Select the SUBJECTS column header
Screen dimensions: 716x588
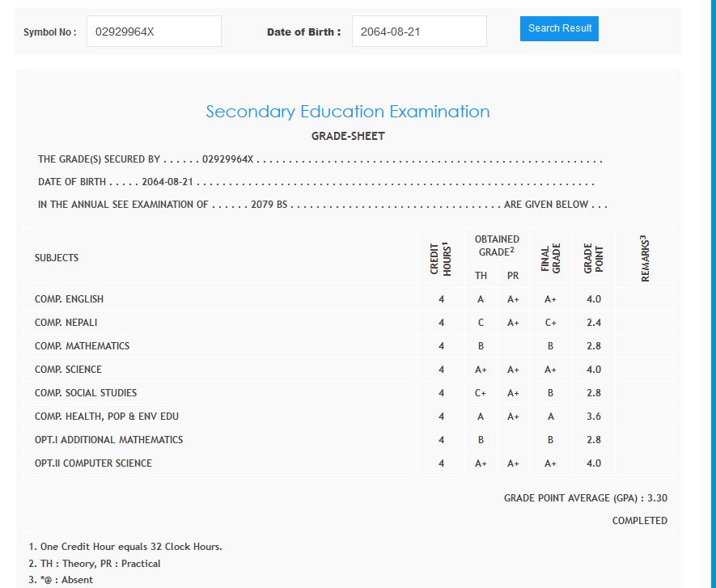tap(57, 258)
